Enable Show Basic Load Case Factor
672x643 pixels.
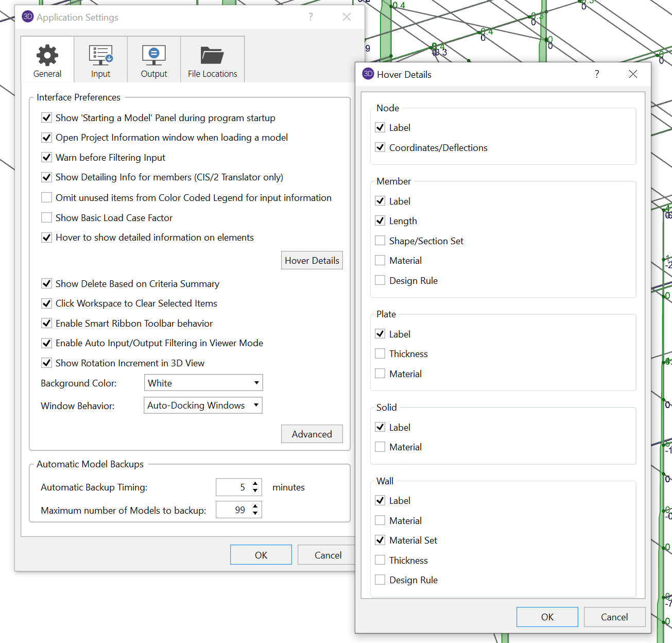click(47, 217)
